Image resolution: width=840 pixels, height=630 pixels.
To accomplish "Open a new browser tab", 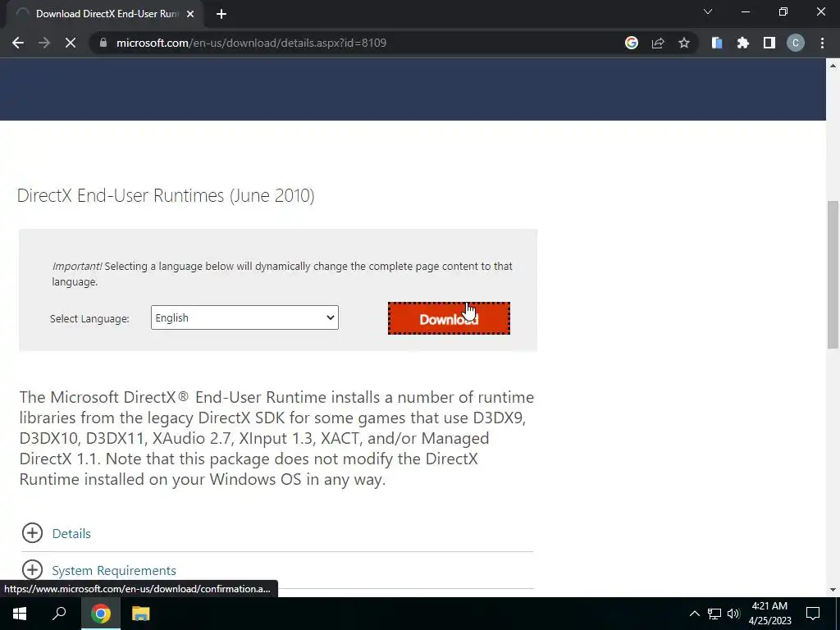I will [x=221, y=14].
